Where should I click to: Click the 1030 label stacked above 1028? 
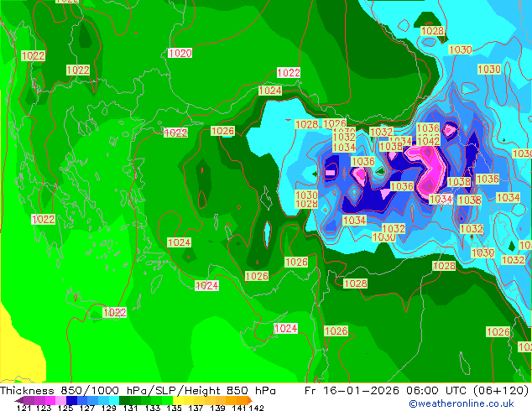(307, 195)
